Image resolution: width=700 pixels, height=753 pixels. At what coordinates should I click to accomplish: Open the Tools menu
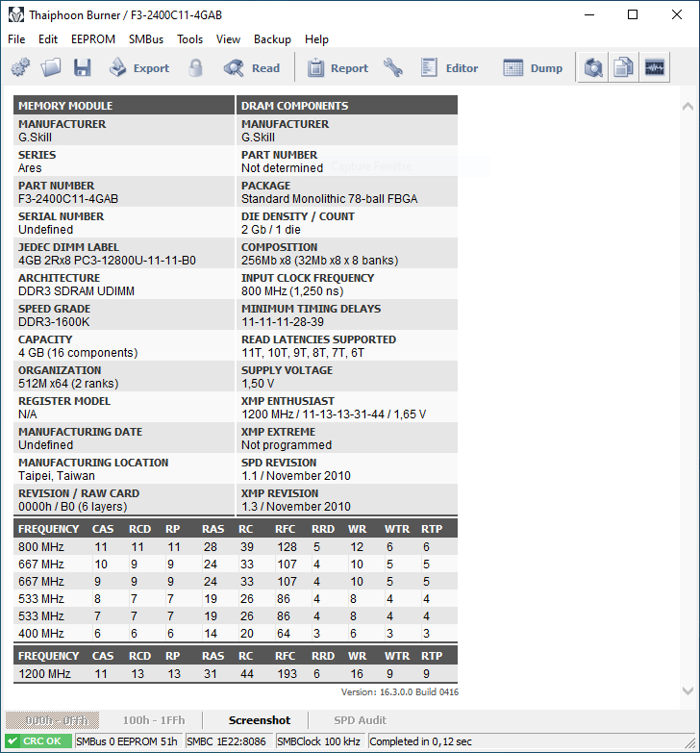(x=189, y=39)
